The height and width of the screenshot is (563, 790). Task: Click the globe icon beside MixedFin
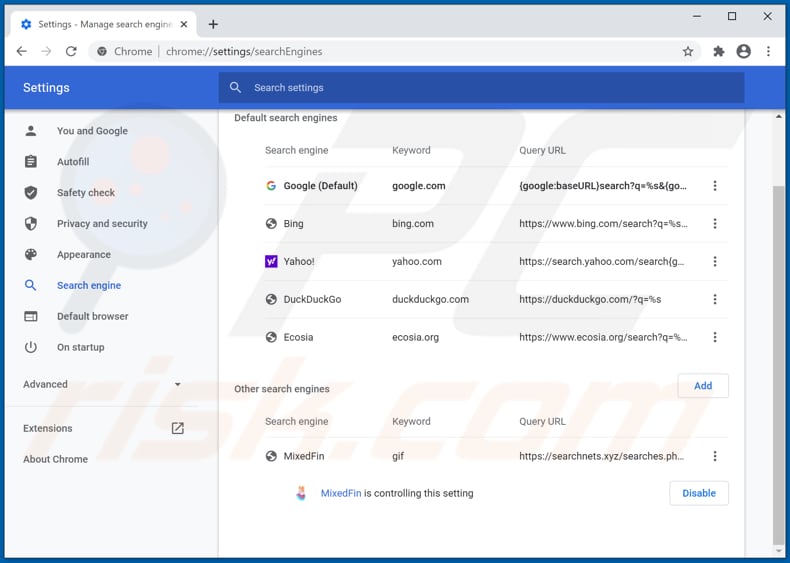[271, 456]
